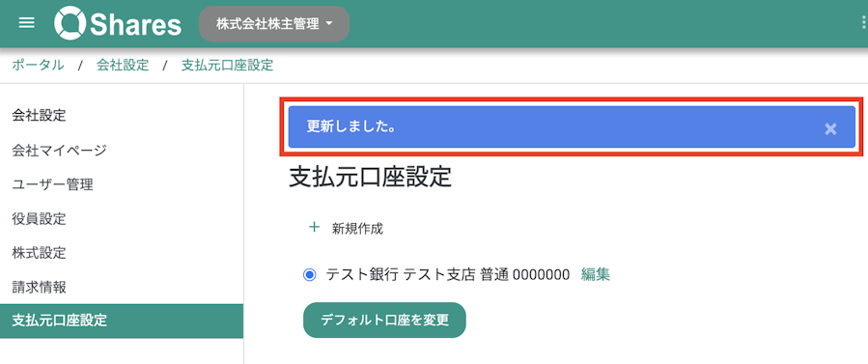The width and height of the screenshot is (868, 364).
Task: Open the vertical dots menu in header
Action: [x=863, y=24]
